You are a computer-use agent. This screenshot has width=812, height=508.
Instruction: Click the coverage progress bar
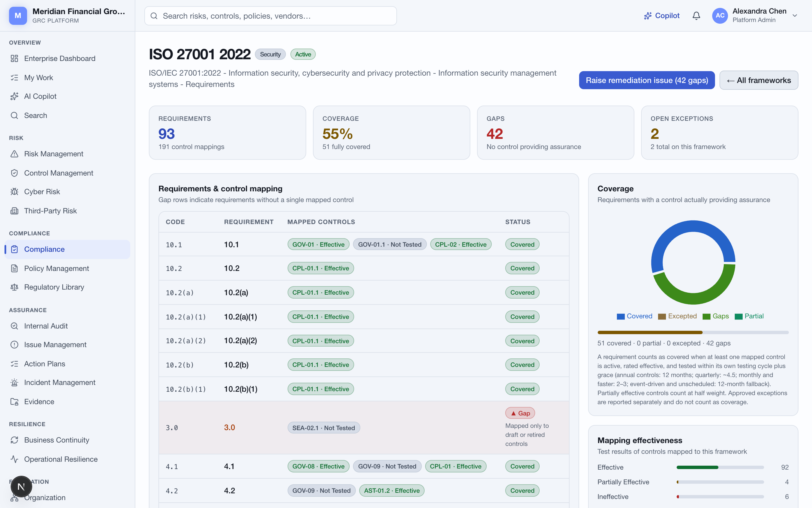[693, 332]
